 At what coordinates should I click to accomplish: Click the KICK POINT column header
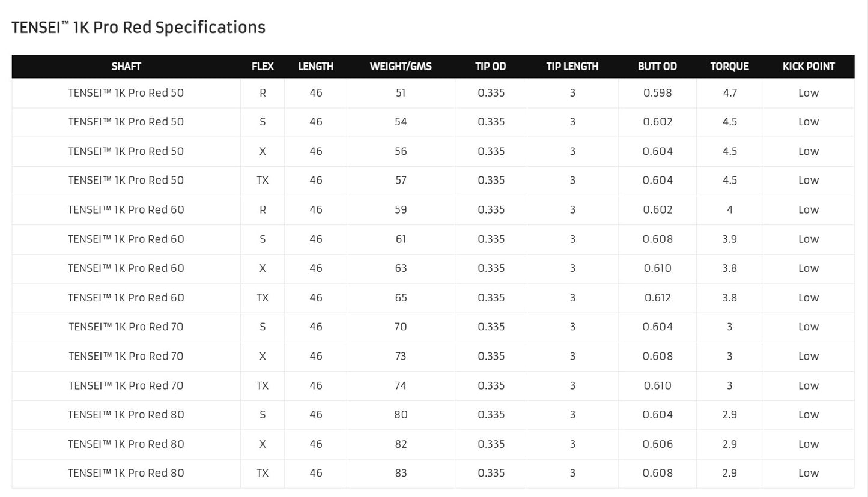[x=809, y=67]
